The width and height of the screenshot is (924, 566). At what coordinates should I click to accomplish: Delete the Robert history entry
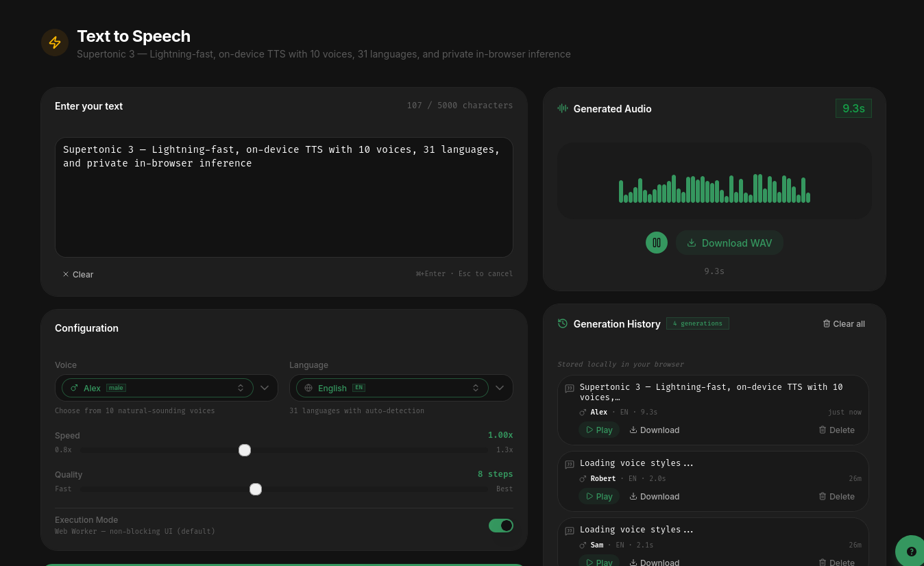[837, 497]
